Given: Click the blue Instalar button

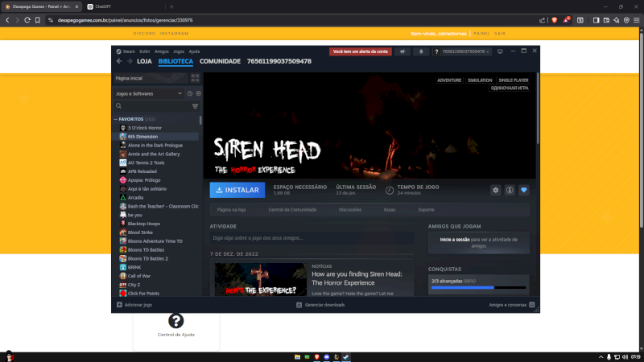Looking at the screenshot, I should coord(237,191).
